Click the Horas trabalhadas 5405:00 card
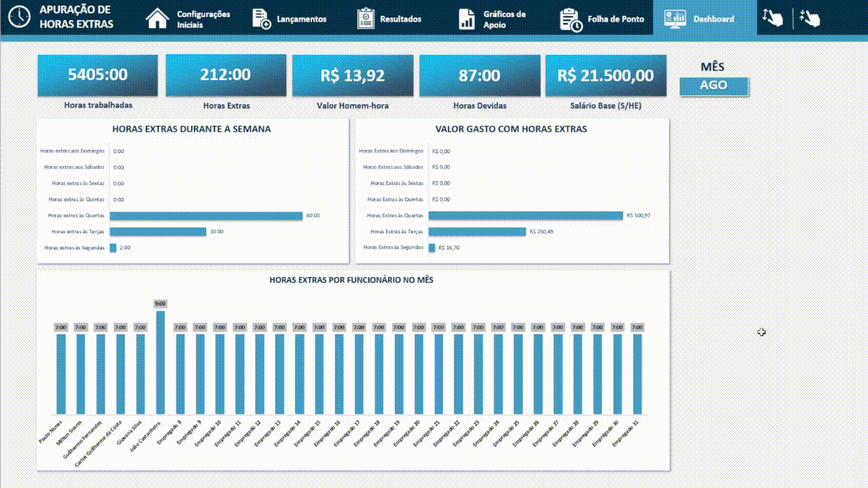 (98, 75)
